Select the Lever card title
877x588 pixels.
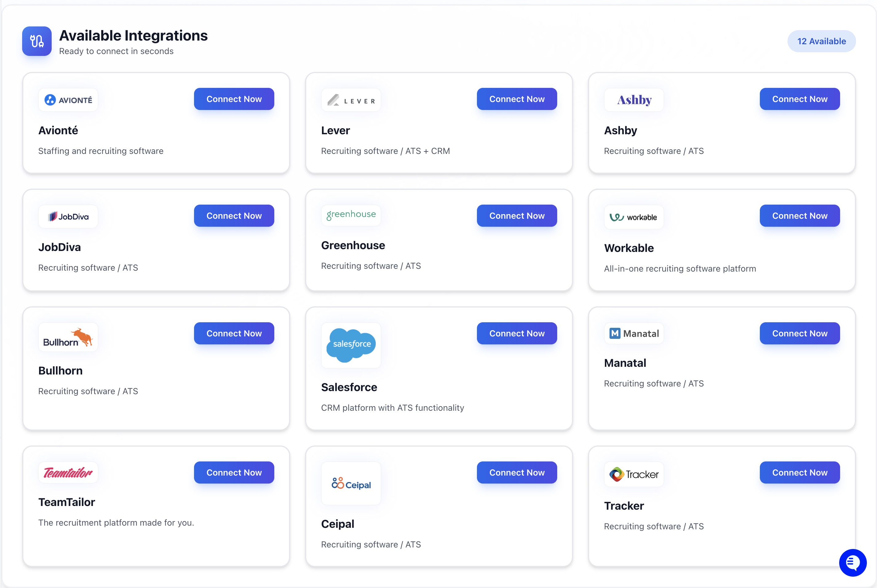(335, 131)
